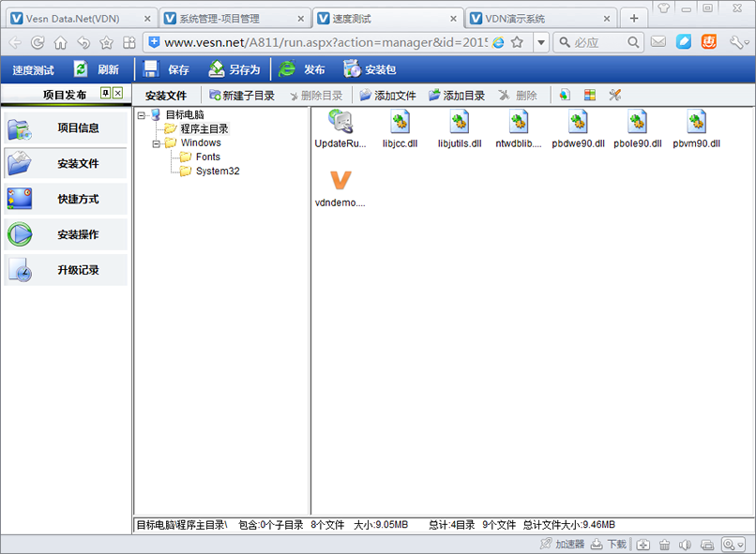Click 添加文件 add file button

[387, 96]
